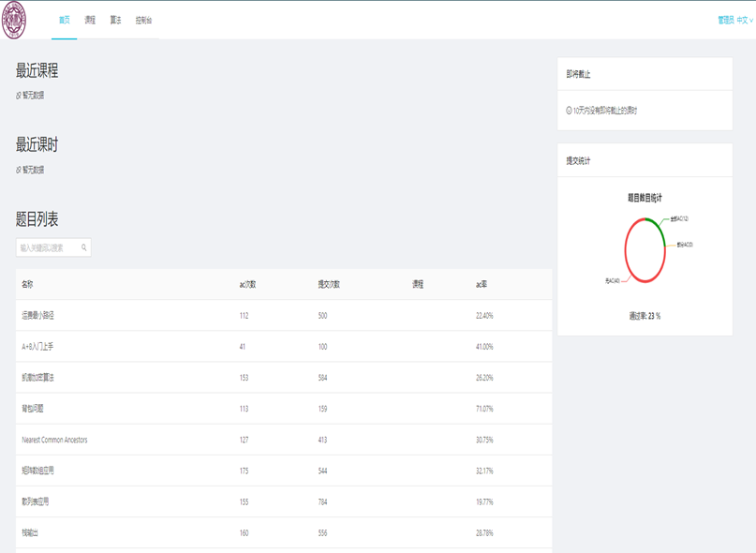The image size is (756, 553).
Task: Switch to the 首页 tab
Action: pos(64,20)
